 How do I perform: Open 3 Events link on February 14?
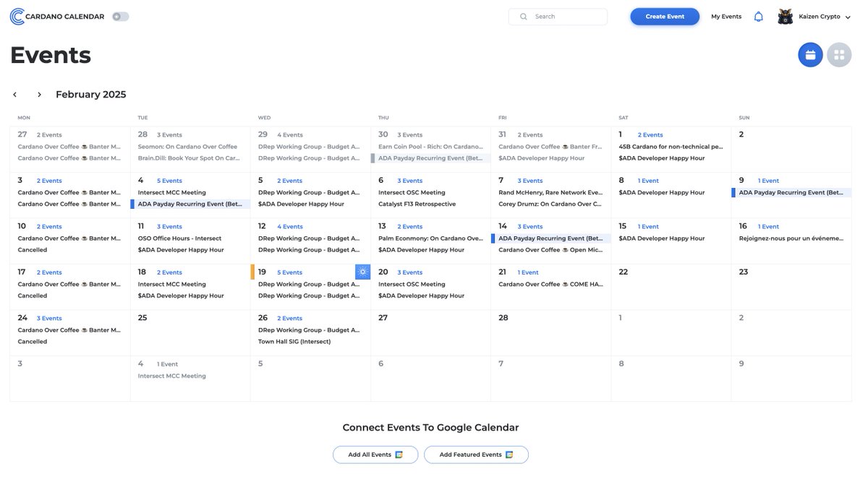[529, 227]
